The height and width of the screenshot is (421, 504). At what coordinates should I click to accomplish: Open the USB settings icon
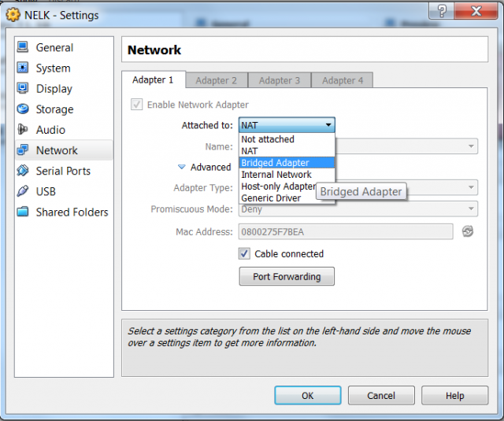coord(23,191)
